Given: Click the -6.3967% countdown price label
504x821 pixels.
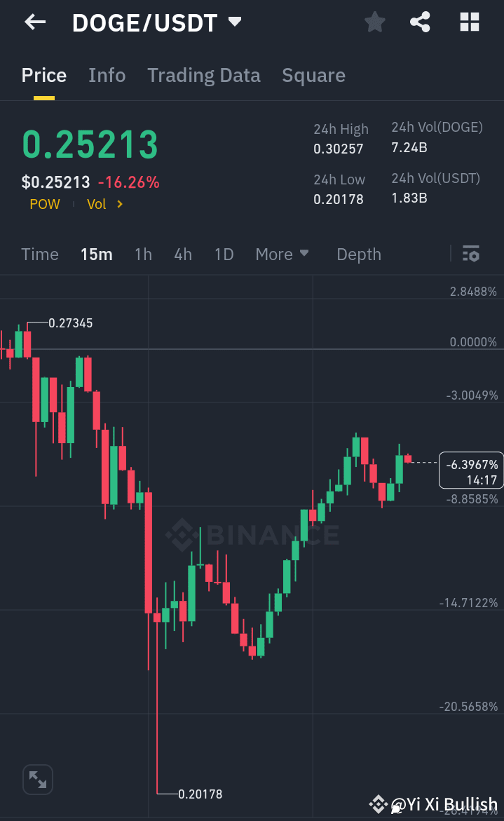Looking at the screenshot, I should [x=470, y=470].
